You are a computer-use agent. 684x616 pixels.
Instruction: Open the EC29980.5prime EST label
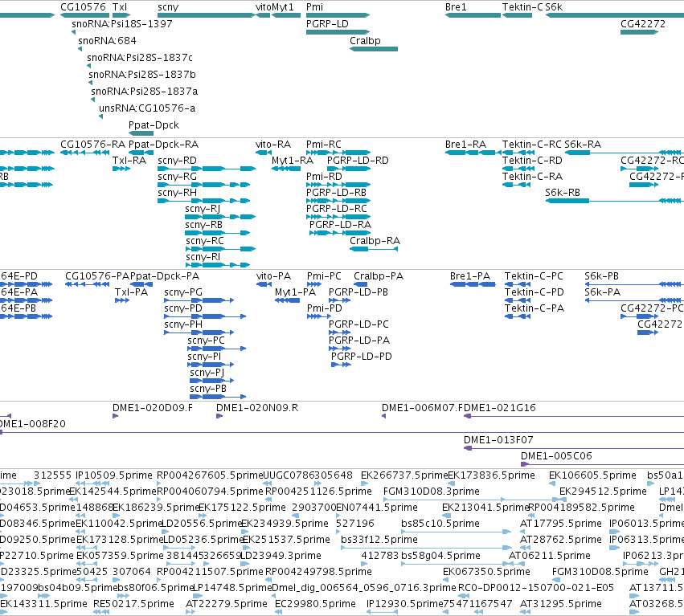[x=315, y=604]
